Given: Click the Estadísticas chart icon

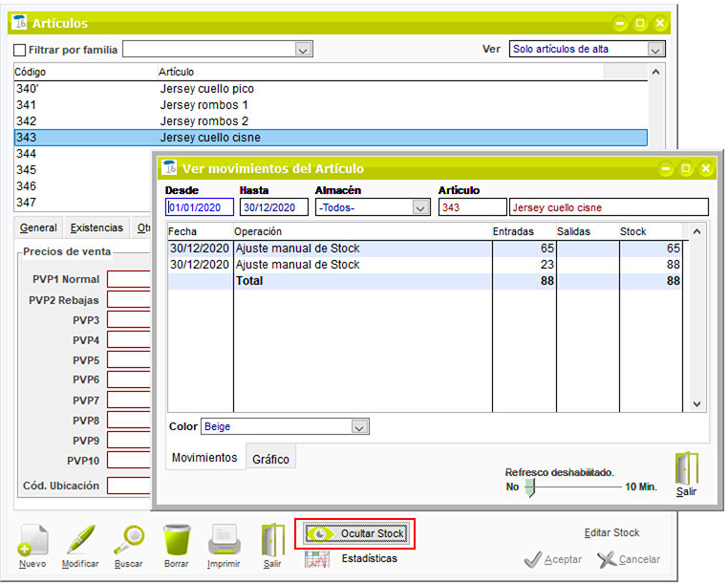Looking at the screenshot, I should point(317,559).
